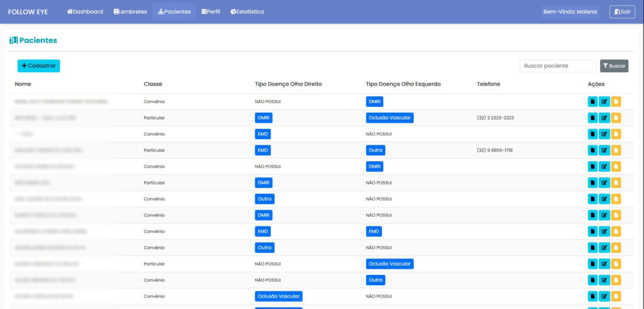Select the Perfil navigation item
This screenshot has width=644, height=309.
tap(211, 12)
